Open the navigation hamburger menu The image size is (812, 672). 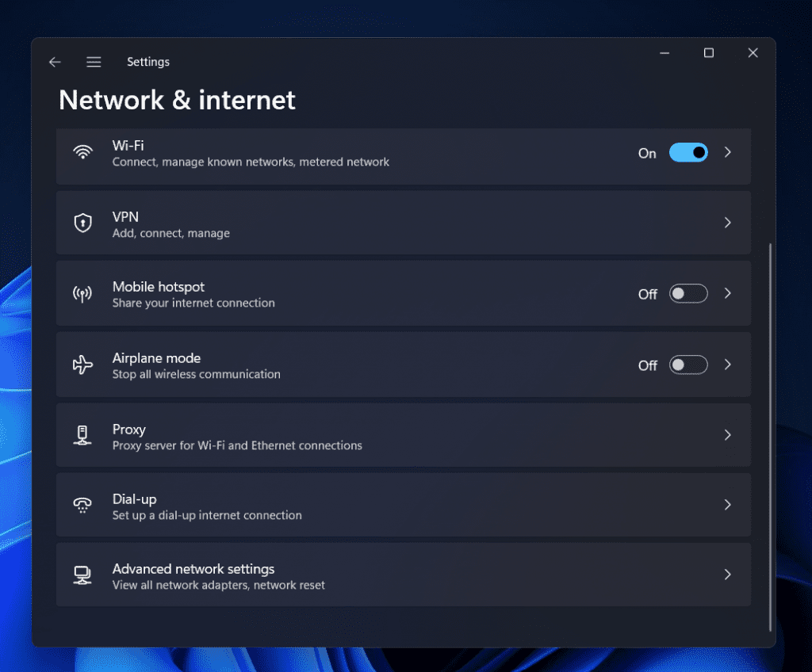tap(94, 61)
